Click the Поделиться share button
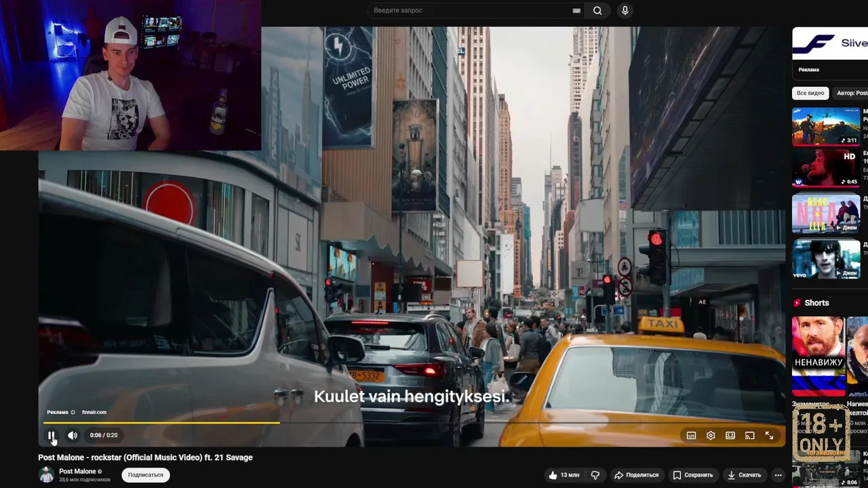 coord(636,475)
